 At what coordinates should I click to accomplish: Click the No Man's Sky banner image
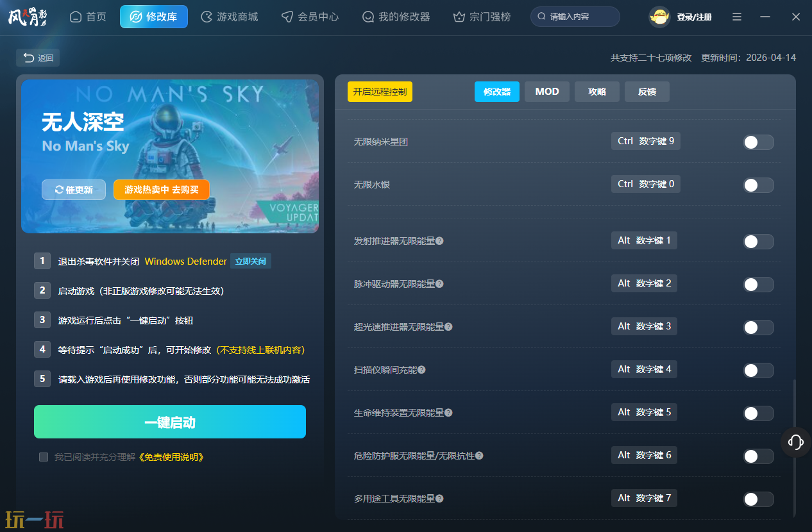point(170,156)
